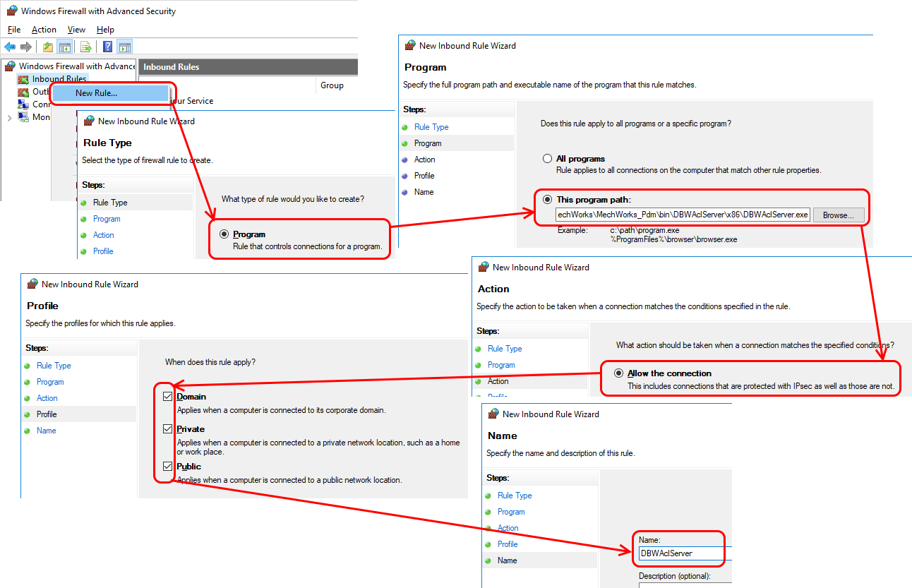Click the title bar icon of the Program wizard

(409, 45)
